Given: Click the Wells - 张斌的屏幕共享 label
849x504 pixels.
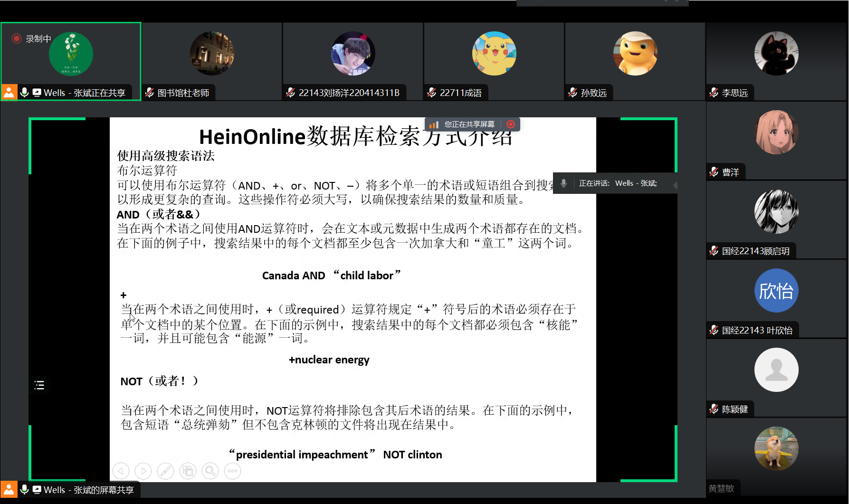Looking at the screenshot, I should pyautogui.click(x=89, y=490).
